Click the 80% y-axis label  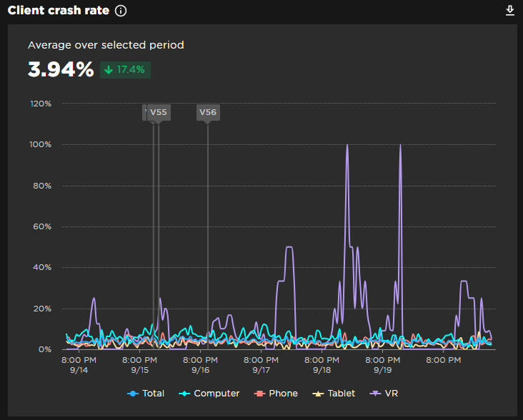coord(42,186)
